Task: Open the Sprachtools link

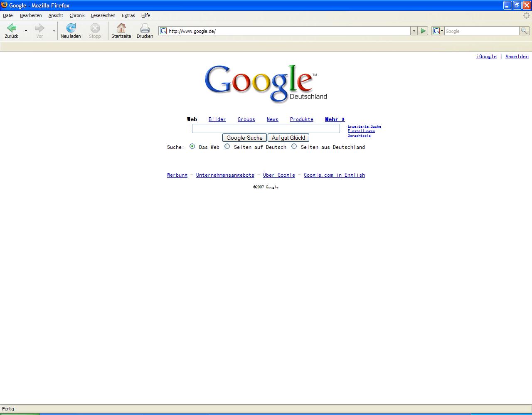Action: point(359,136)
